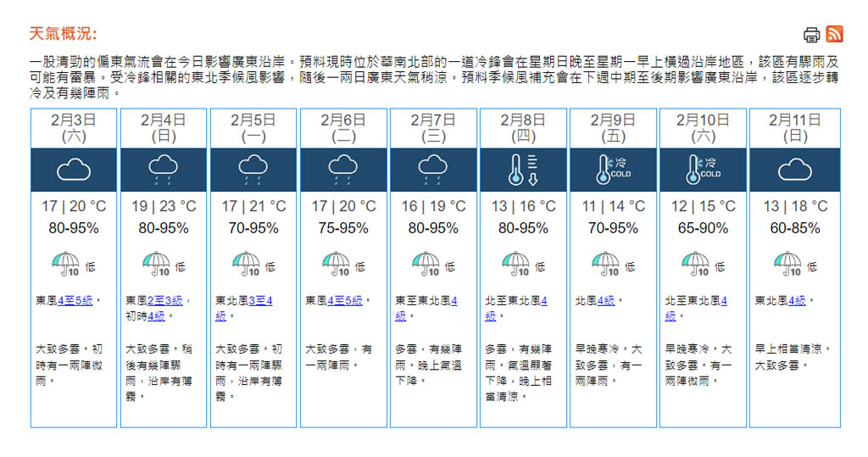This screenshot has height=457, width=868.
Task: Click the cloudy icon for 2月11日
Action: 794,170
